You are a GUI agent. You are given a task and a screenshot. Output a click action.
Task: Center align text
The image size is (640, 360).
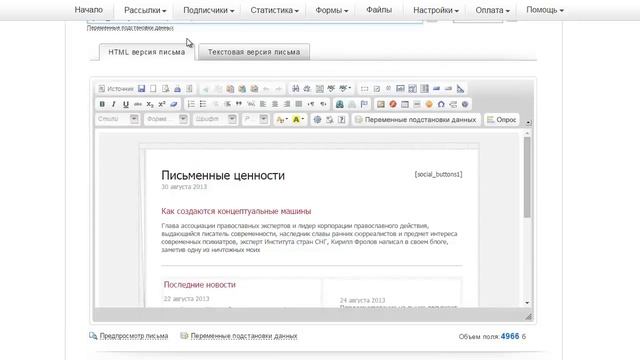pyautogui.click(x=275, y=104)
